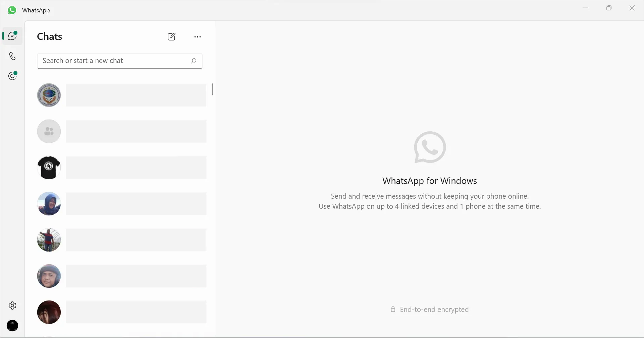Open chat with man in red shirt avatar
644x338 pixels.
tap(49, 240)
